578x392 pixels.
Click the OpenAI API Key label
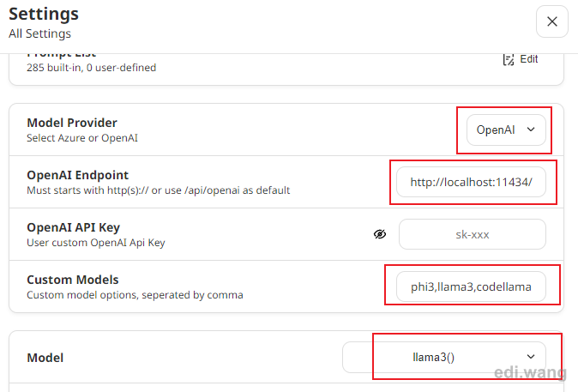coord(74,227)
